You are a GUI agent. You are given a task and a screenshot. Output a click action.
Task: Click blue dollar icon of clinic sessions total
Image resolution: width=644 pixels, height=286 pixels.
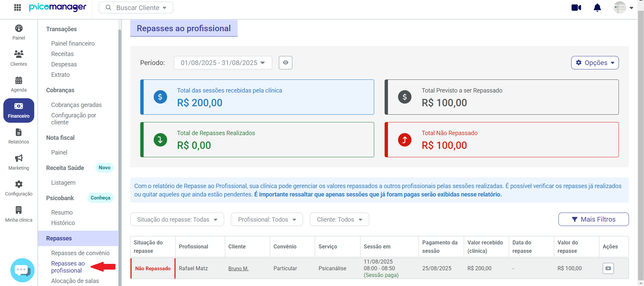(x=160, y=97)
